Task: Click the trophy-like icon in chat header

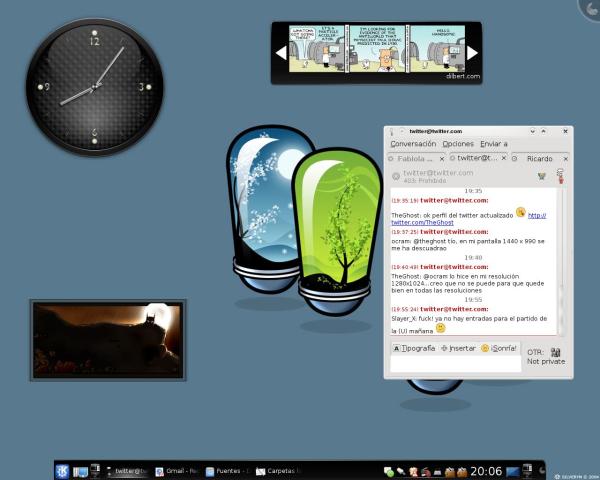Action: click(x=541, y=176)
